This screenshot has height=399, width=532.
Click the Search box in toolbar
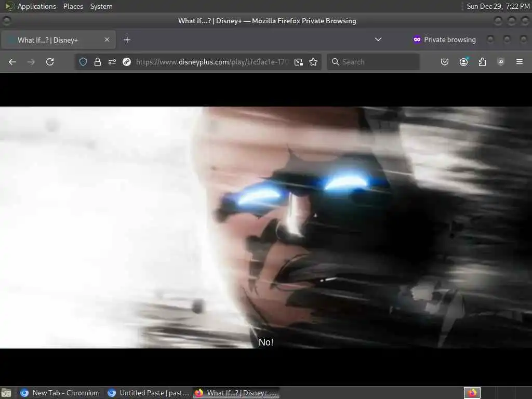(x=373, y=62)
